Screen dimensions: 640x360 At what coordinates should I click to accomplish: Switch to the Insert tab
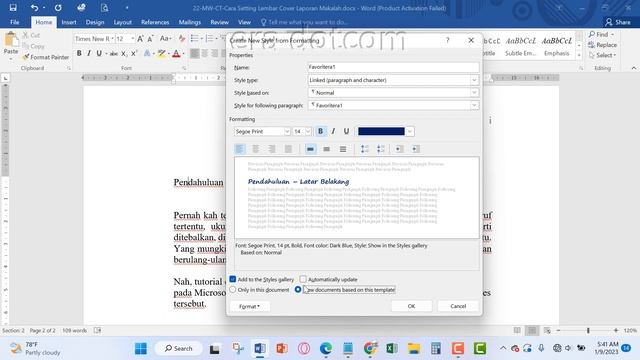pyautogui.click(x=69, y=22)
